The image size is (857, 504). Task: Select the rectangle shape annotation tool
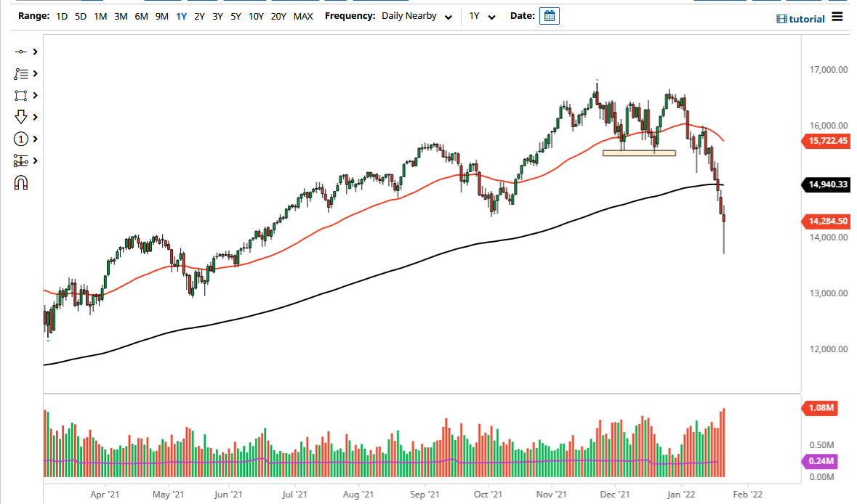pyautogui.click(x=20, y=95)
